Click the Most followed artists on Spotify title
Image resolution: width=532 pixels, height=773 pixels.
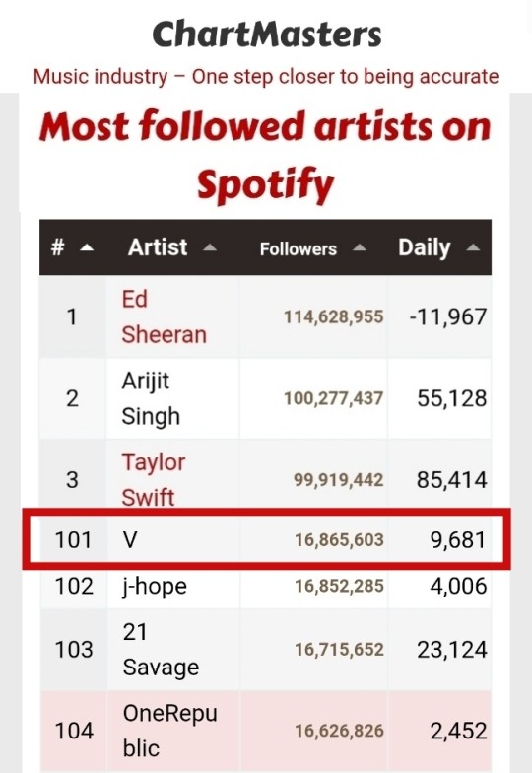tap(265, 156)
